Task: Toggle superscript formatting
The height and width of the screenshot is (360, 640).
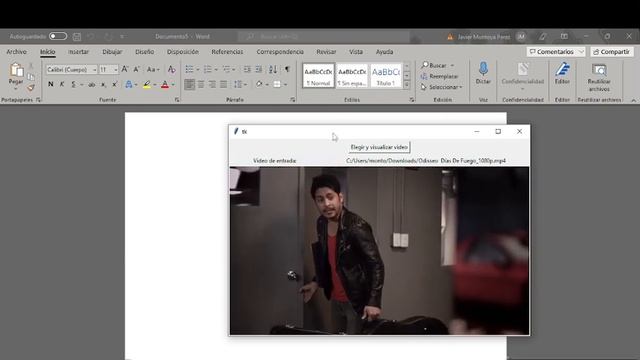Action: 115,84
